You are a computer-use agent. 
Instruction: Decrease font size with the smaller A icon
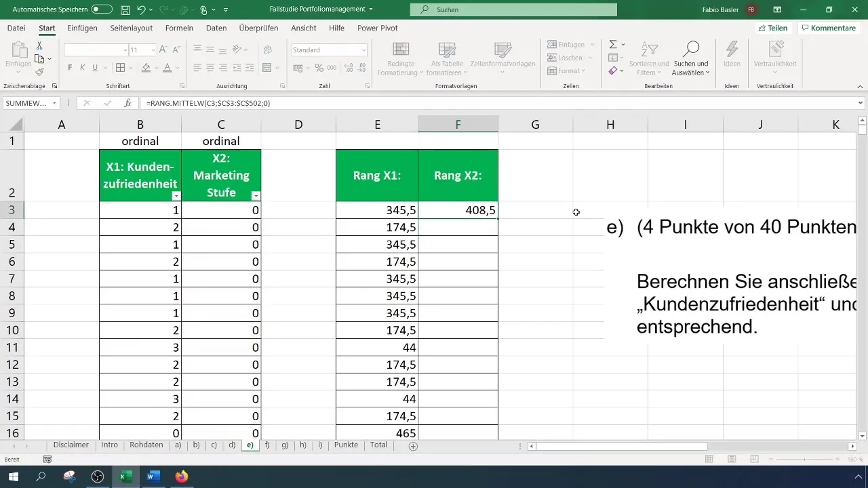click(x=176, y=50)
